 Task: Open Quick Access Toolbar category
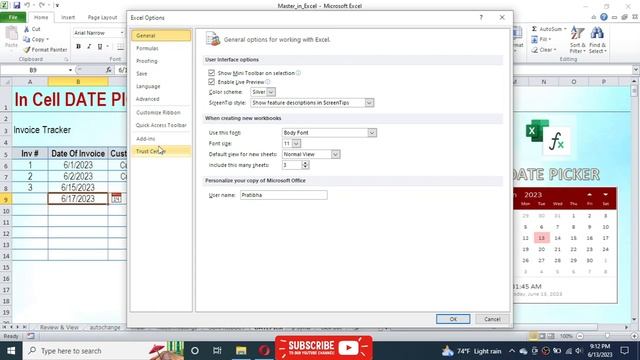point(161,125)
